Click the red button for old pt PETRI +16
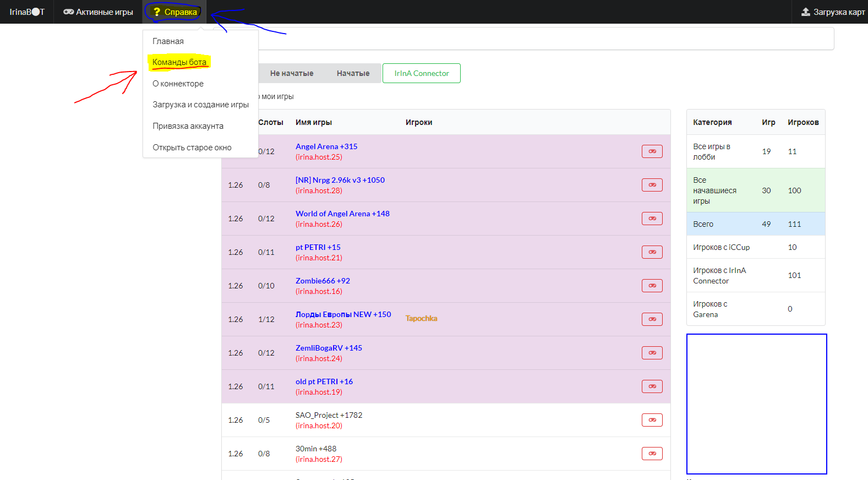This screenshot has height=480, width=868. point(652,386)
